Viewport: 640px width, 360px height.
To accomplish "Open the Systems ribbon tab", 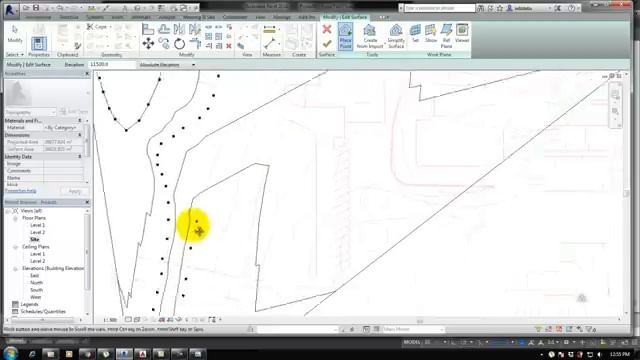I will 95,18.
